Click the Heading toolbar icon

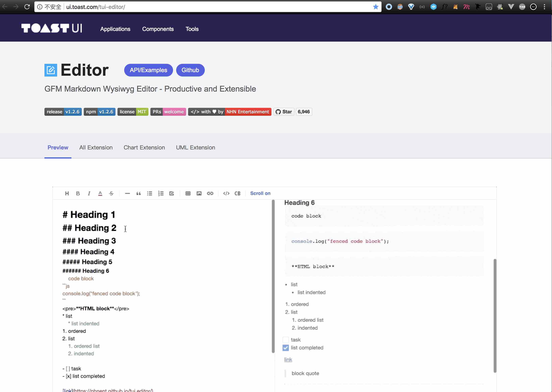(x=67, y=193)
